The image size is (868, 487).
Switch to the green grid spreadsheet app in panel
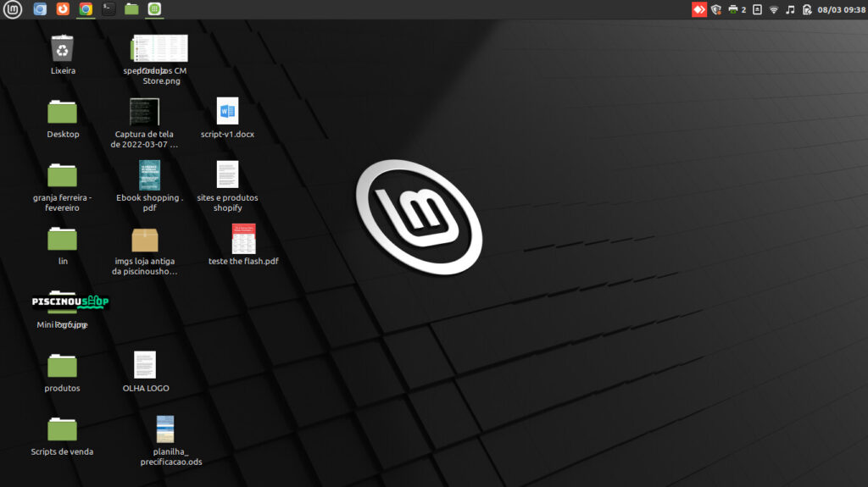pyautogui.click(x=154, y=9)
